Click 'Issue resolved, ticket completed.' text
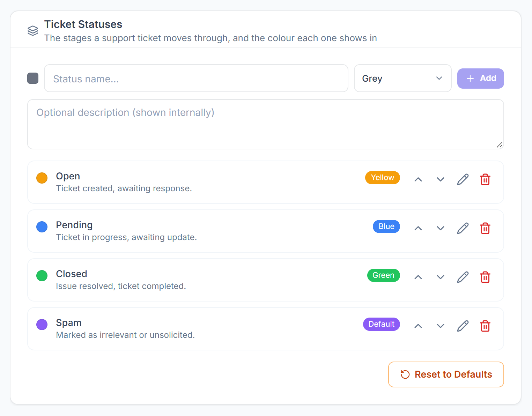The height and width of the screenshot is (416, 532). [121, 286]
